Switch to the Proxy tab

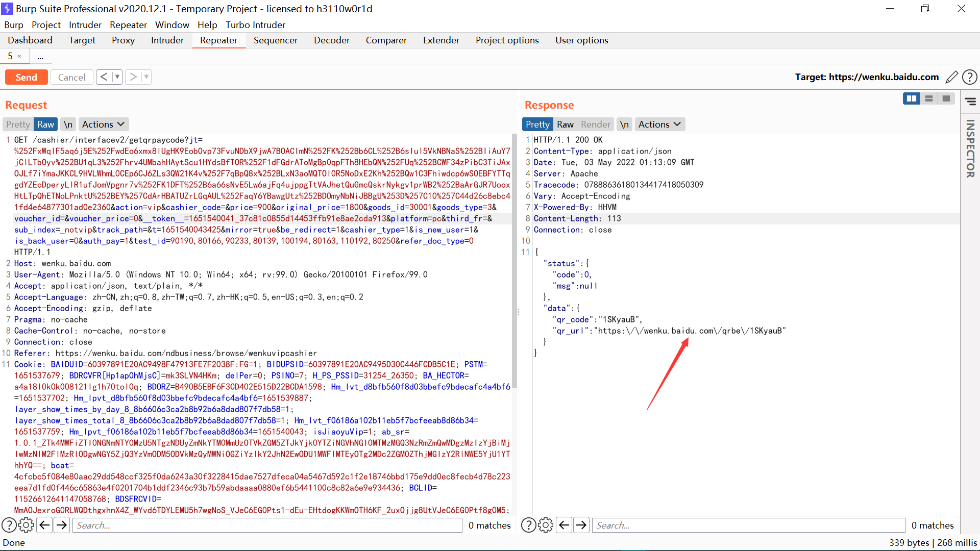[x=123, y=40]
